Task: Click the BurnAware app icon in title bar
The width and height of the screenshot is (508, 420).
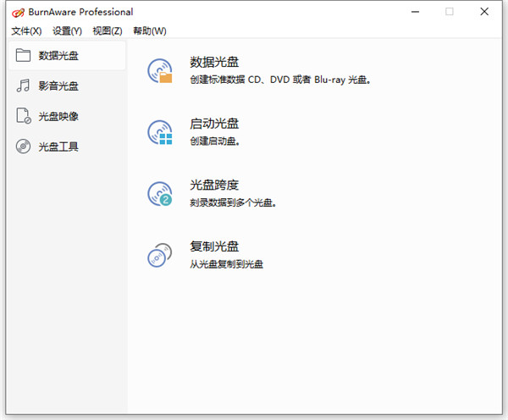Action: [18, 13]
